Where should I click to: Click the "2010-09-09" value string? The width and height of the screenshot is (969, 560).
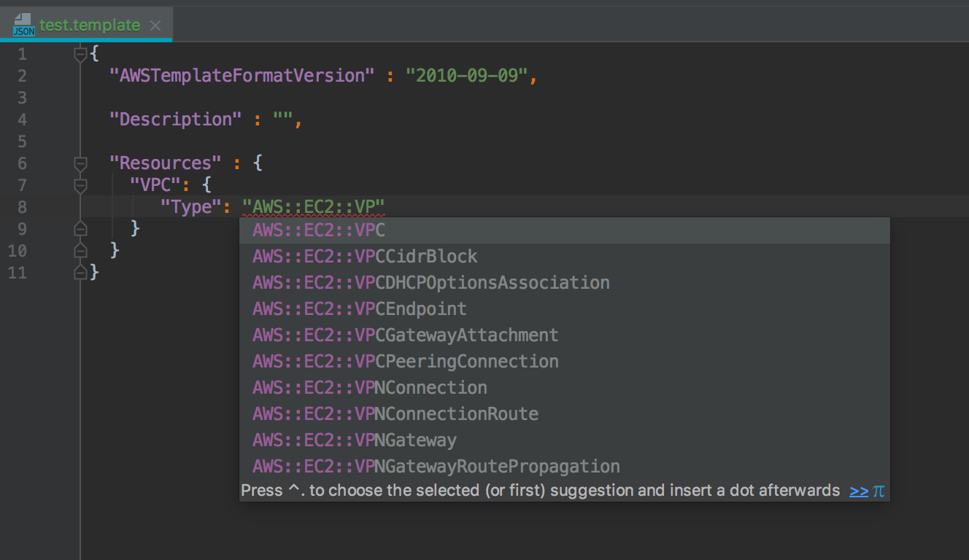pos(466,76)
